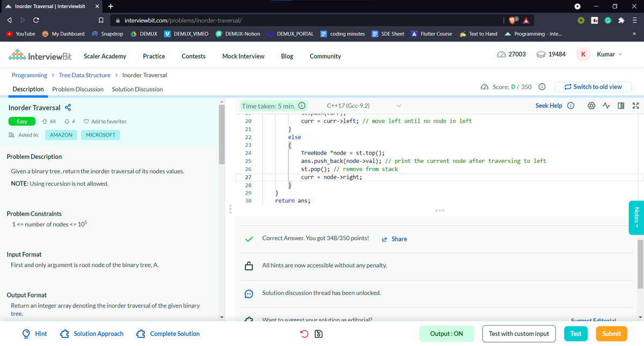Switch to the Problem Discussion tab
This screenshot has height=346, width=644.
(x=78, y=89)
